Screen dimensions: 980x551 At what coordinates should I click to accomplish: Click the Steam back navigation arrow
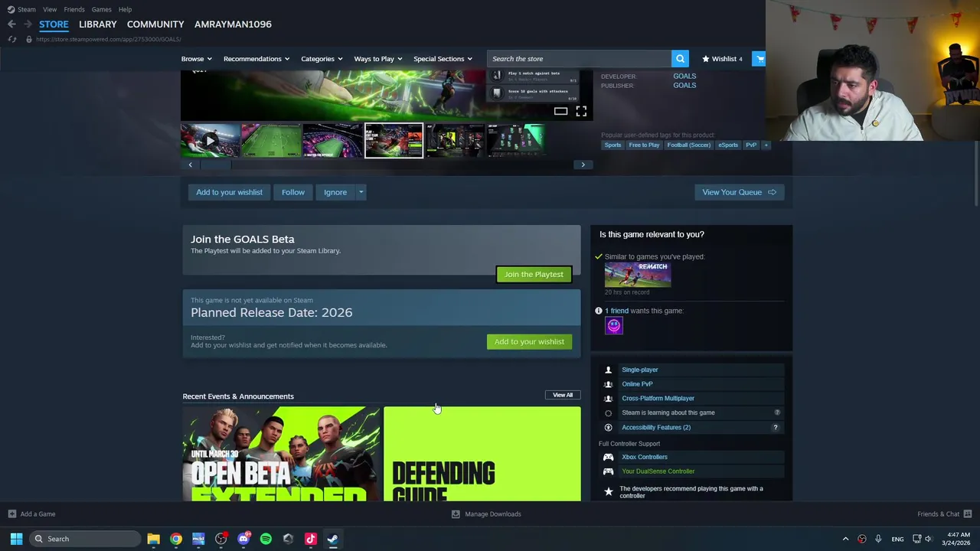pyautogui.click(x=11, y=24)
